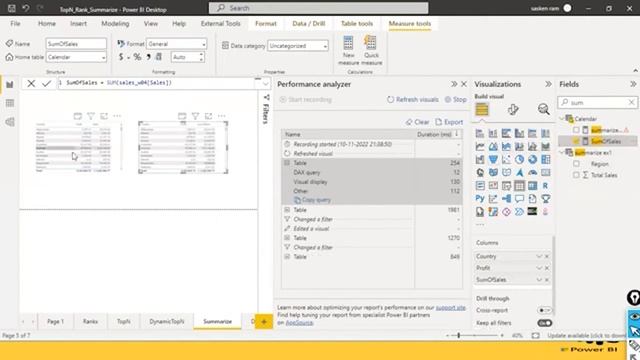Select the Table visual in Visualizations
The image size is (640, 360).
(x=519, y=186)
